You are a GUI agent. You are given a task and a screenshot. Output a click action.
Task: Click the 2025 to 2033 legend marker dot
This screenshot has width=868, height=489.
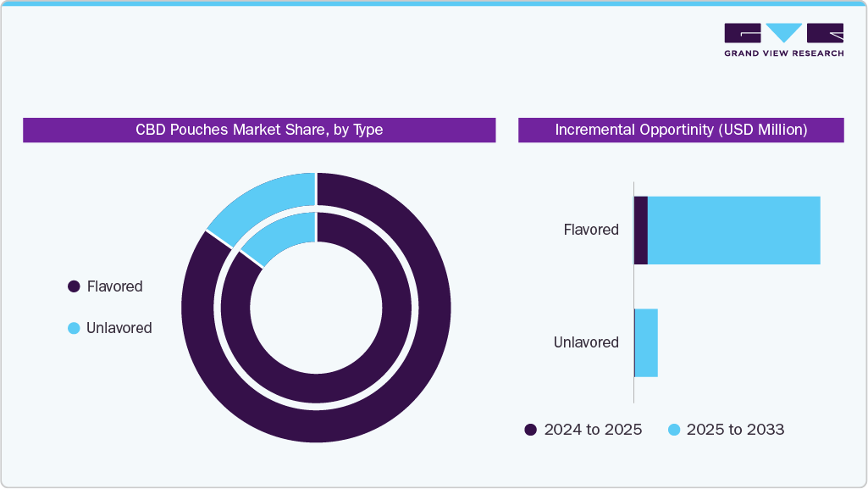(674, 430)
